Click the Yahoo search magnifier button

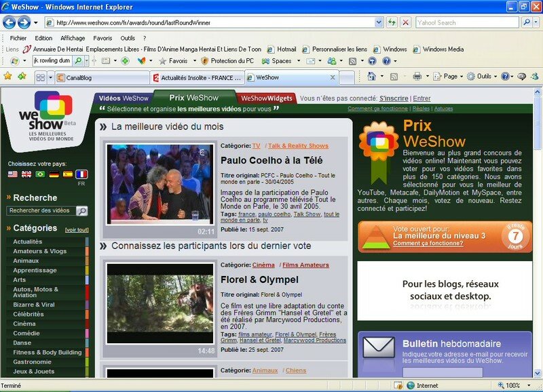click(x=527, y=22)
